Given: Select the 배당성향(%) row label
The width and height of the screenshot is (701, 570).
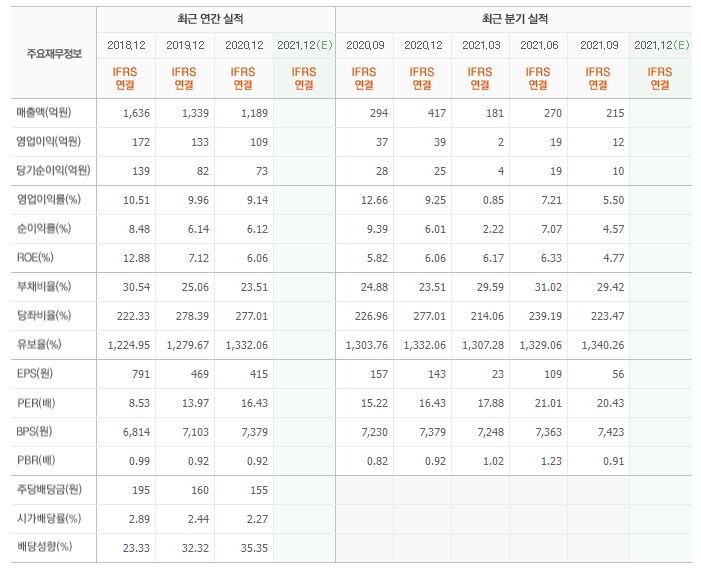Looking at the screenshot, I should [44, 547].
